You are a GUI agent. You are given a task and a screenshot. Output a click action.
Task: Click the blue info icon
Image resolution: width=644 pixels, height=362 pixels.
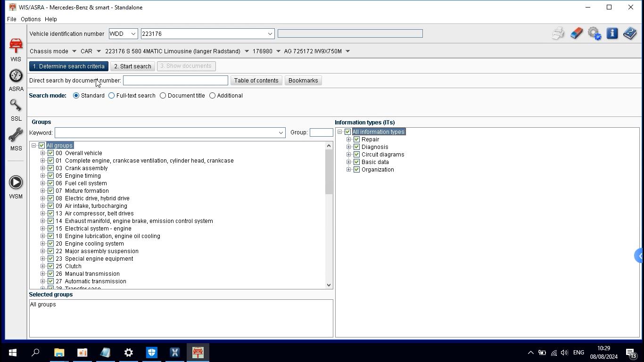click(x=612, y=33)
